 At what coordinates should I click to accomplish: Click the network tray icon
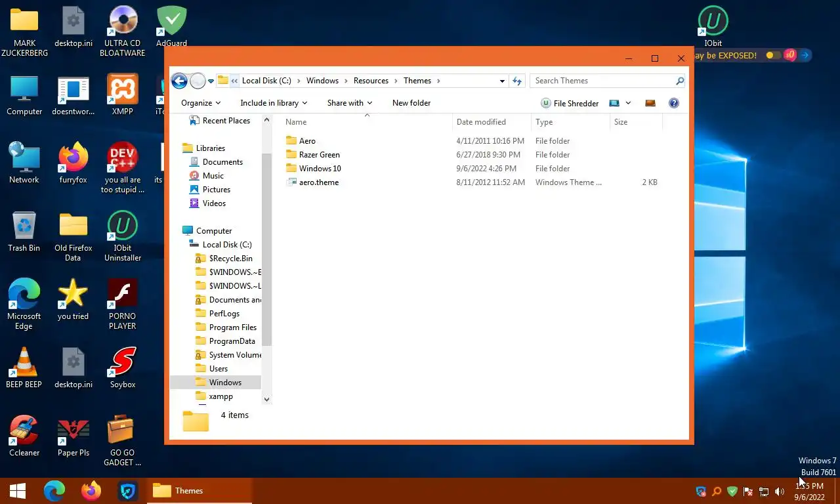pyautogui.click(x=764, y=492)
